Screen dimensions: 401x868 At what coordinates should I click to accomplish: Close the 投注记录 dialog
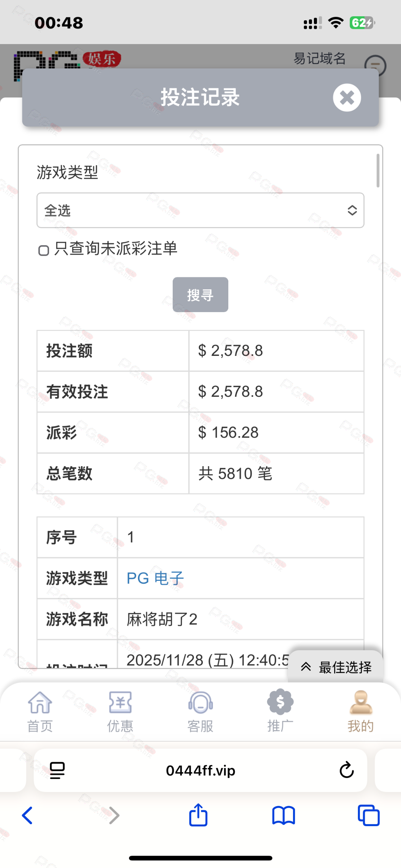click(347, 98)
